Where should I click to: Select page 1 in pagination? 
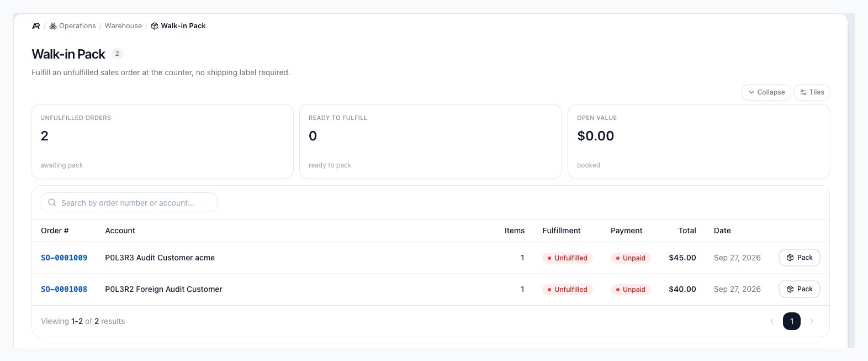click(792, 321)
